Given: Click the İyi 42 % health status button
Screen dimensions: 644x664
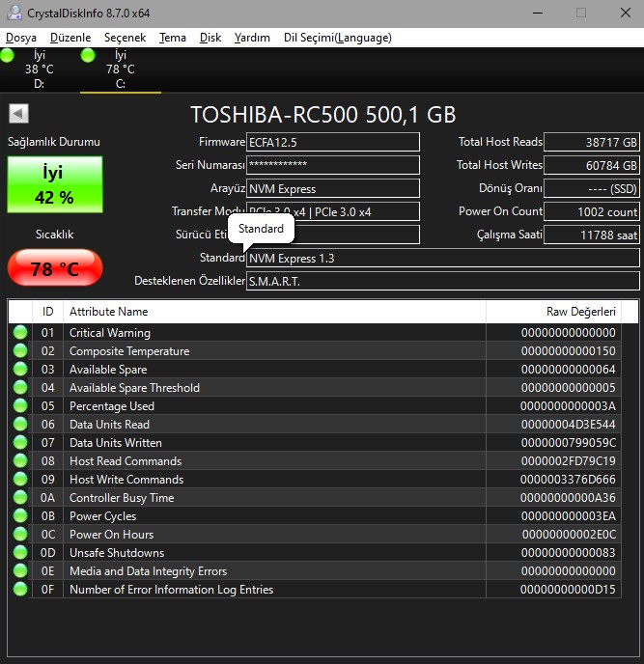Looking at the screenshot, I should tap(55, 184).
